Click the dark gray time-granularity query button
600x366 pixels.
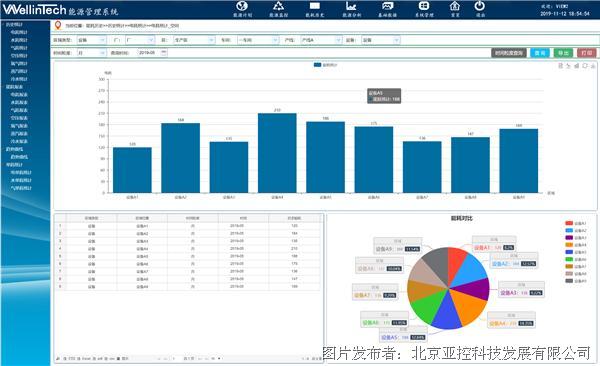(x=509, y=53)
